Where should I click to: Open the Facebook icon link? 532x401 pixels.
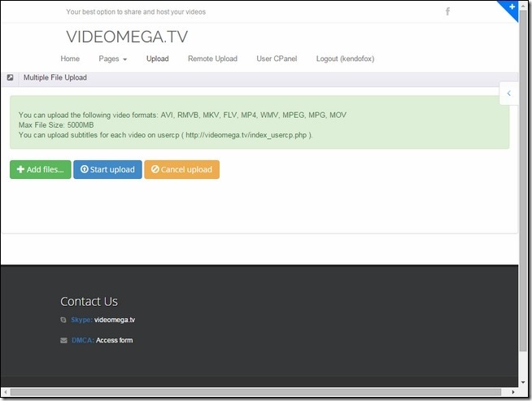coord(447,11)
